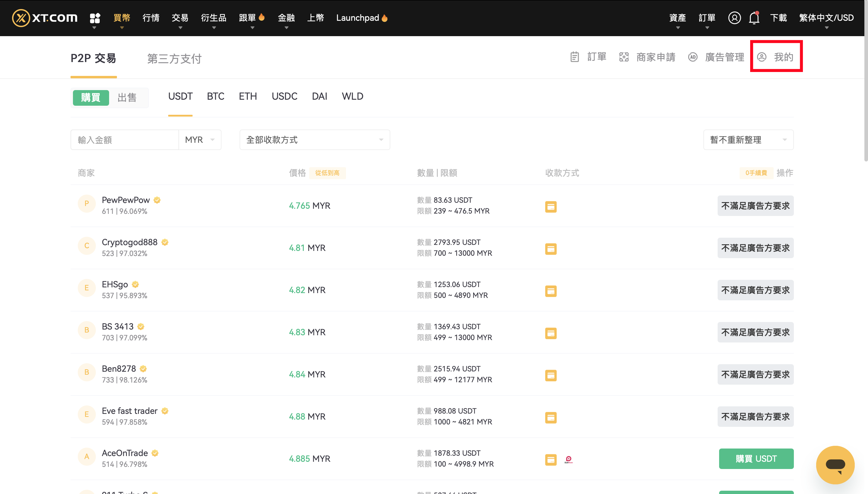868x494 pixels.
Task: Expand the 買幣 menu
Action: (x=122, y=18)
